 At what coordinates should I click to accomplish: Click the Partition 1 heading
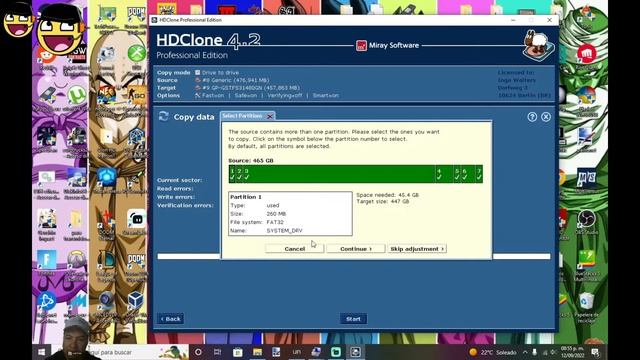pyautogui.click(x=246, y=197)
